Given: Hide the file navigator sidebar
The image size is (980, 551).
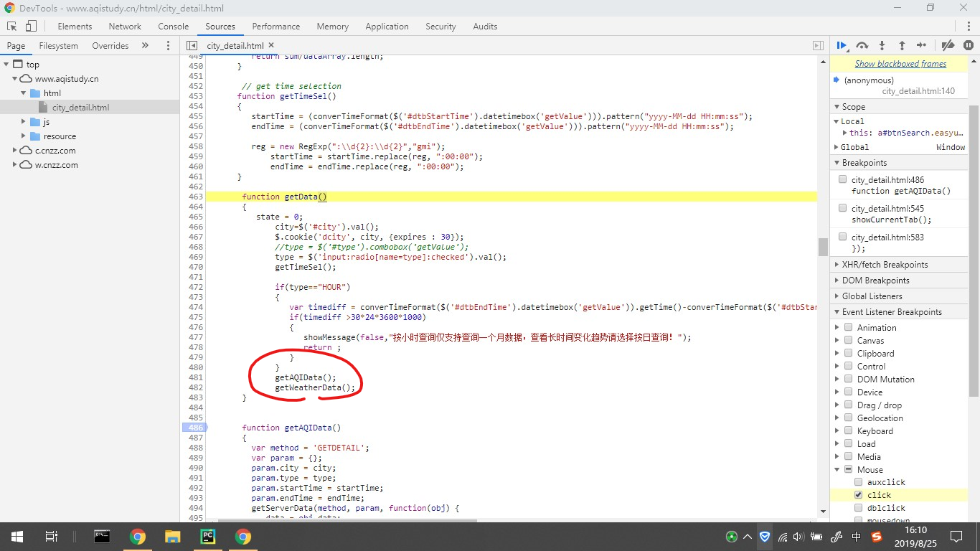Looking at the screenshot, I should click(192, 45).
